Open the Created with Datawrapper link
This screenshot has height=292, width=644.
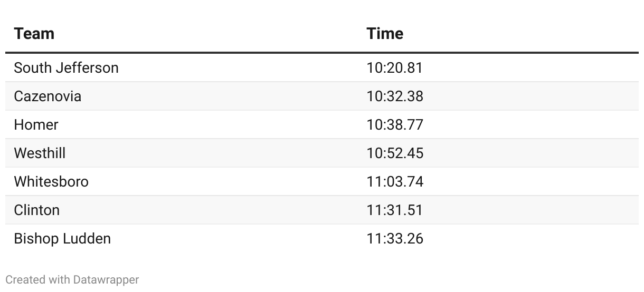(x=72, y=280)
